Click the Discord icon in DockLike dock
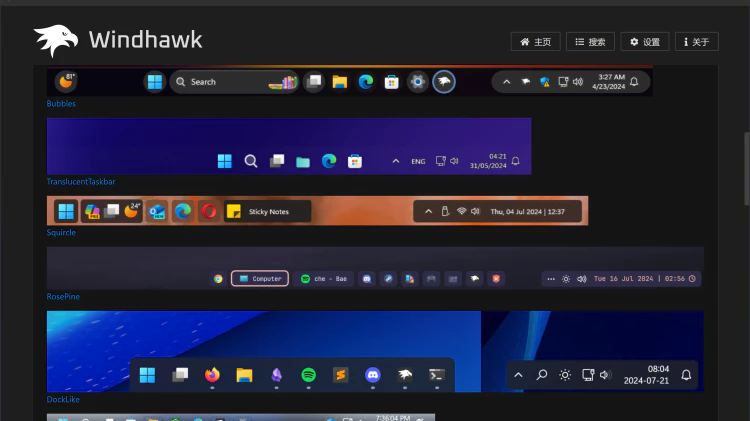Viewport: 750px width, 421px height. coord(373,375)
